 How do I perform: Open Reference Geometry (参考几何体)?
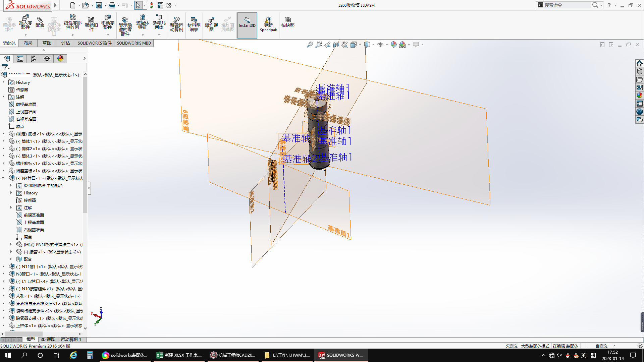[159, 22]
